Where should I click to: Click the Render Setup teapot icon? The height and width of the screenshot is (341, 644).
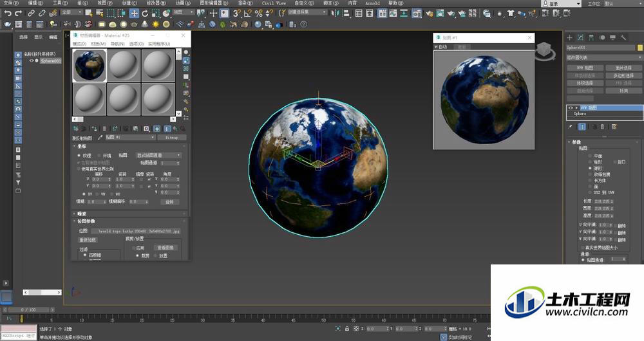(429, 14)
